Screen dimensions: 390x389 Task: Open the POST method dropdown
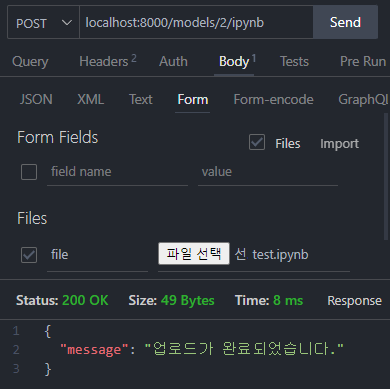pyautogui.click(x=43, y=23)
